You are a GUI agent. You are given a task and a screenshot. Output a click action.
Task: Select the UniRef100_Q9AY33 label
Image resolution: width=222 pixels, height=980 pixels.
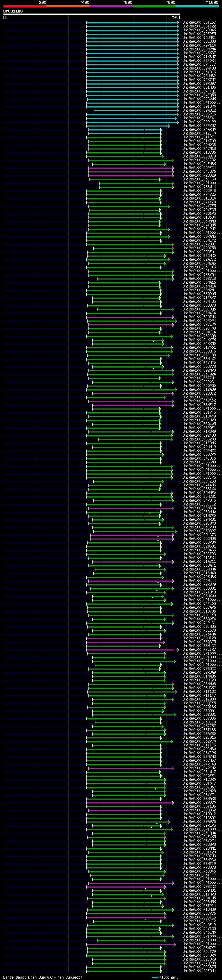coord(199,68)
